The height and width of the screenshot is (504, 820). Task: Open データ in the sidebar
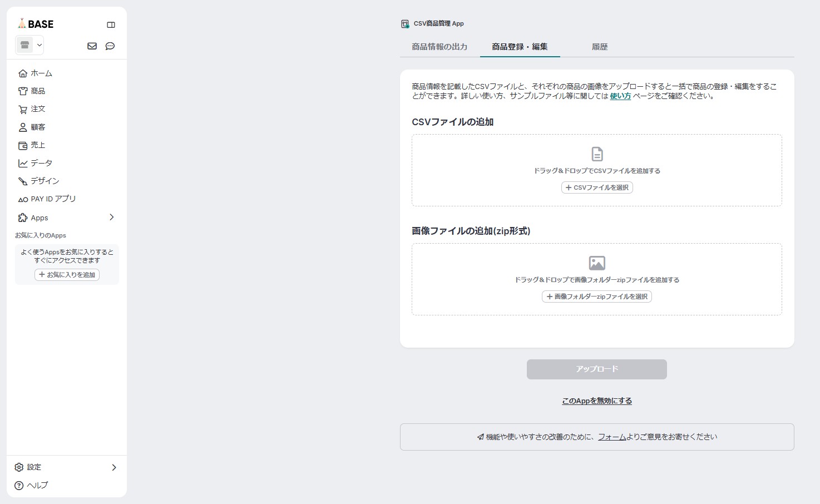(35, 163)
